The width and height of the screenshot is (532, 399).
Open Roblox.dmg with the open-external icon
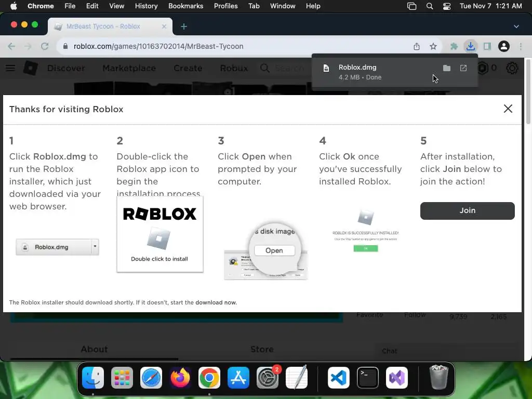click(x=463, y=68)
